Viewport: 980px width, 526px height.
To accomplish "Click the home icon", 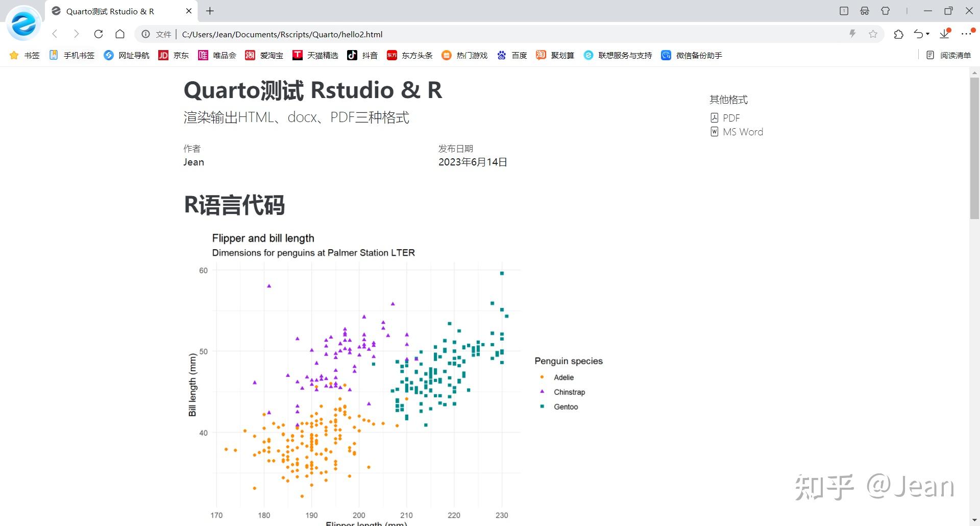I will 119,34.
